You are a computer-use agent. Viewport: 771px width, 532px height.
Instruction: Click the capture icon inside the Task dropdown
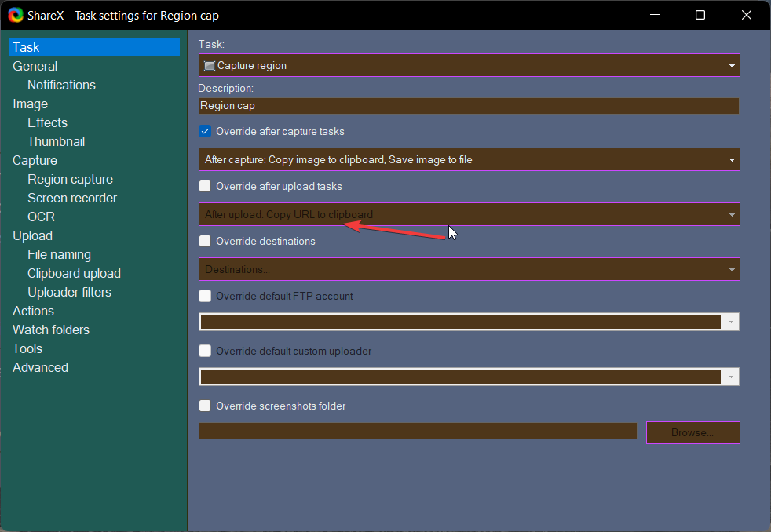pos(208,65)
